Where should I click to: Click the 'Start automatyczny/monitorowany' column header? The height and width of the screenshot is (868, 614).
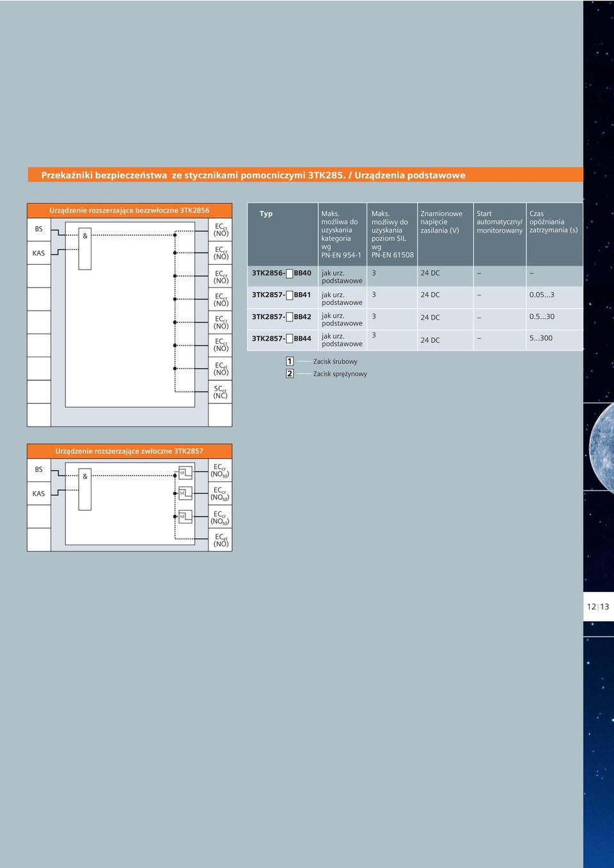point(500,222)
